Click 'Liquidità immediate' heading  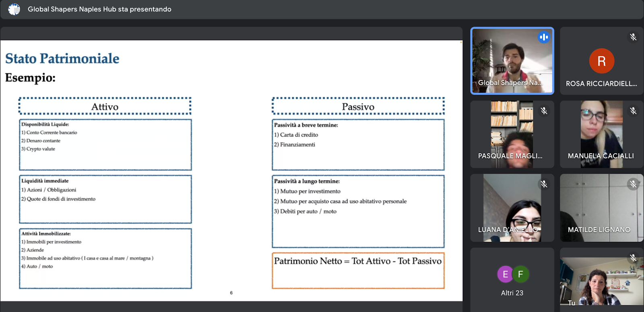point(45,181)
